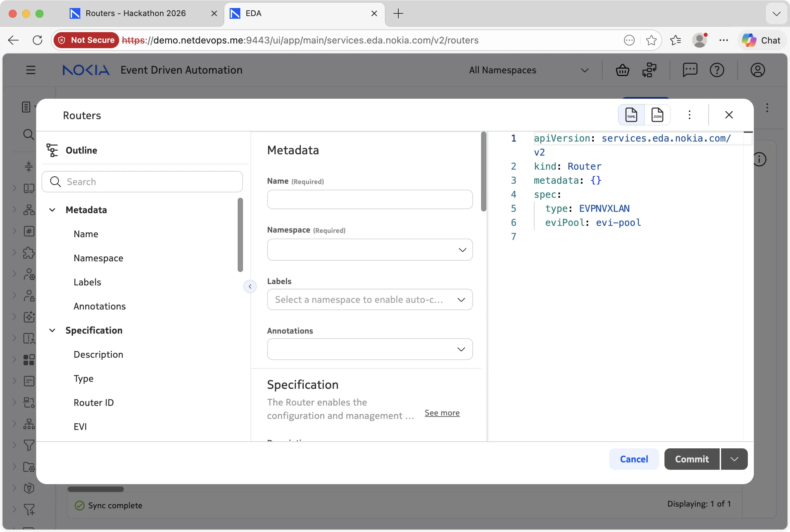
Task: Open the dialog's three-dot more options menu
Action: click(x=689, y=115)
